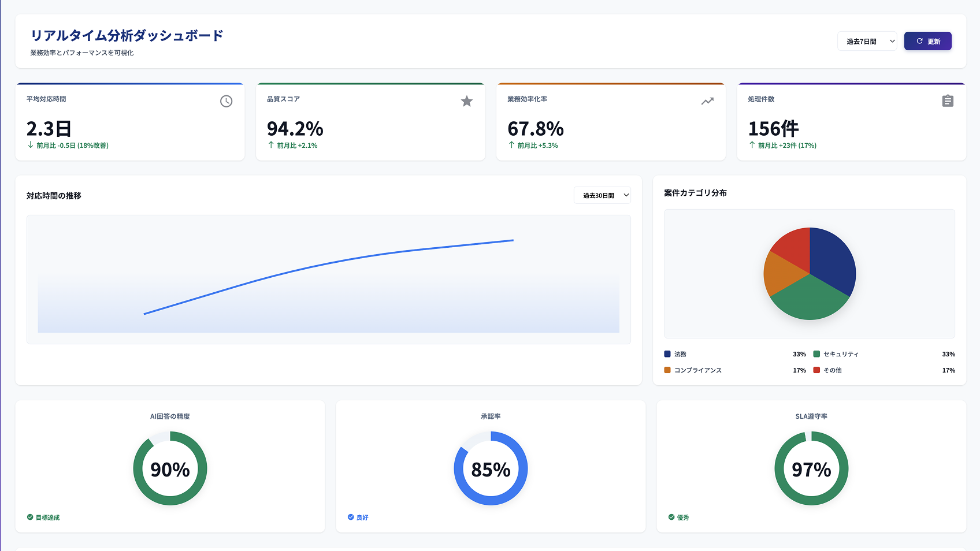Click the green check icon beside 目標達成
980x551 pixels.
28,517
